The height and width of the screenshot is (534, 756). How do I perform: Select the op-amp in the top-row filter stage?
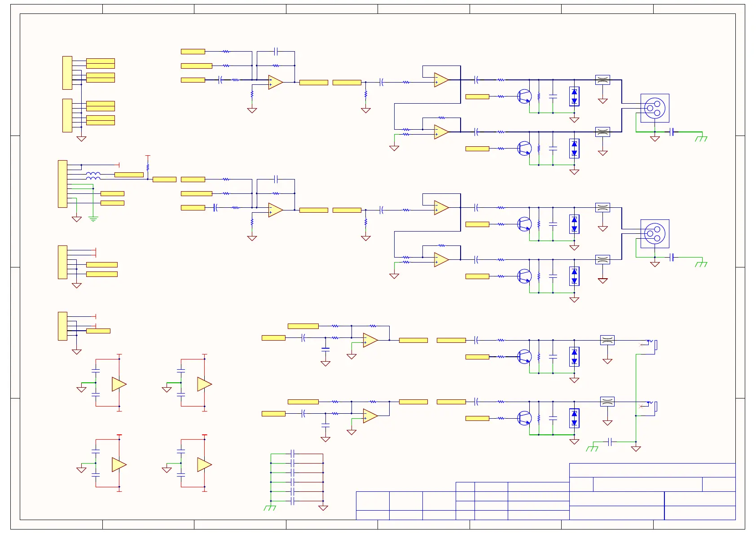coord(276,82)
